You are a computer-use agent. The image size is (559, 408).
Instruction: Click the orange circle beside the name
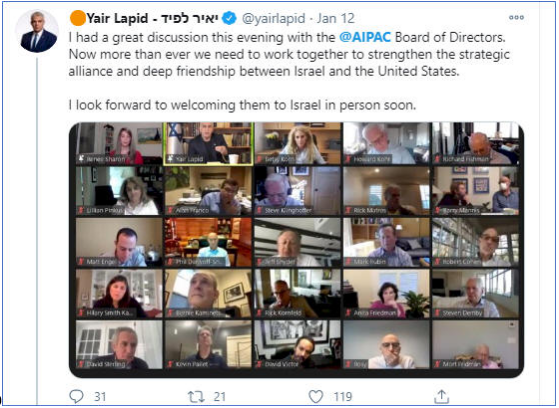coord(77,18)
